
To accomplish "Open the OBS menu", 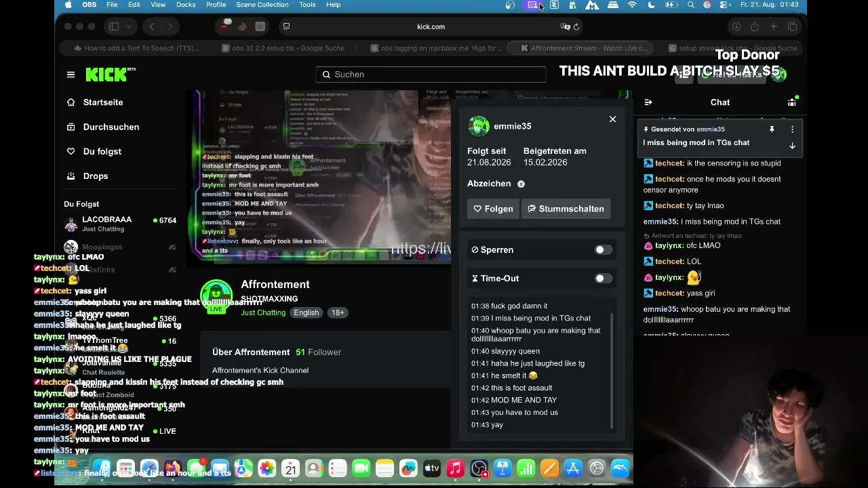I will coord(90,5).
